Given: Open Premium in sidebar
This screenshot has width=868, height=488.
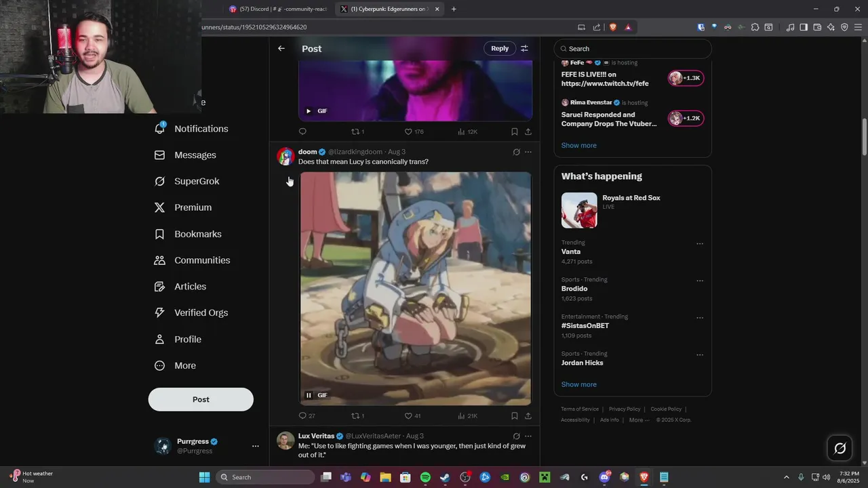Looking at the screenshot, I should 183,207.
